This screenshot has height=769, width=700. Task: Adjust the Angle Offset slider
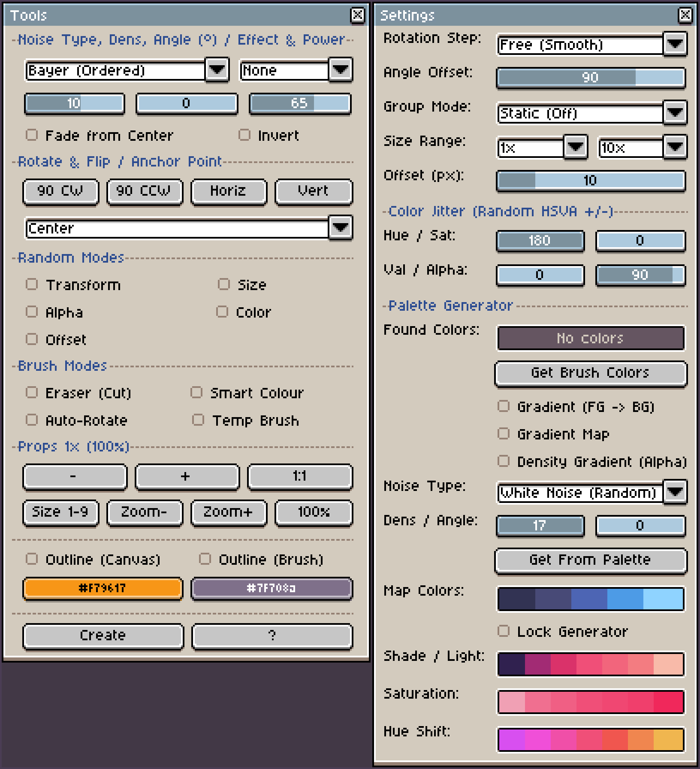(590, 78)
